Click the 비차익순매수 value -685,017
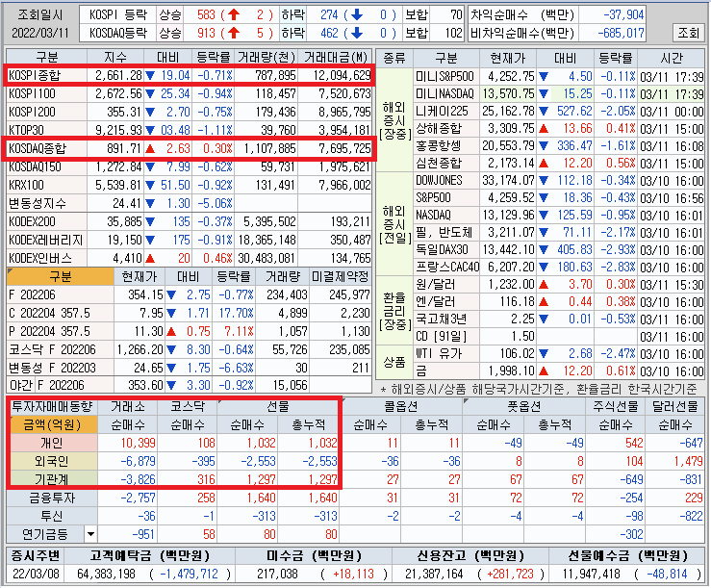Viewport: 711px width, 588px height. coord(621,33)
